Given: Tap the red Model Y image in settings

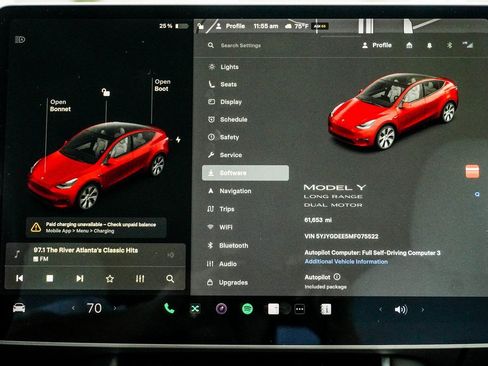Looking at the screenshot, I should 393,111.
